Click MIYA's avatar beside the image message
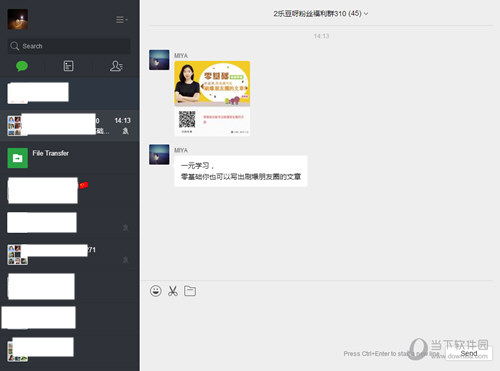This screenshot has height=371, width=500. pos(159,60)
